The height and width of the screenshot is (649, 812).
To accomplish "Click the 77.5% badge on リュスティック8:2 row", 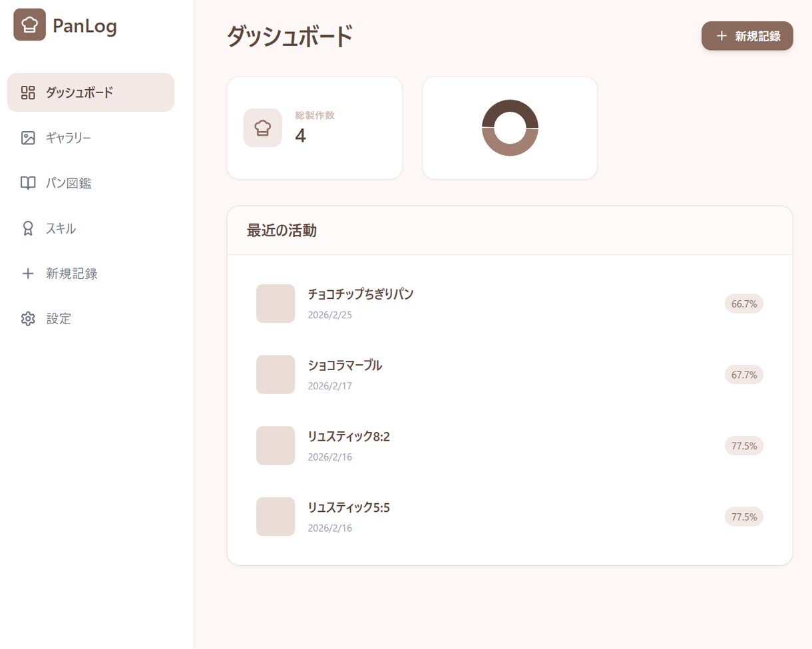I will (x=744, y=446).
